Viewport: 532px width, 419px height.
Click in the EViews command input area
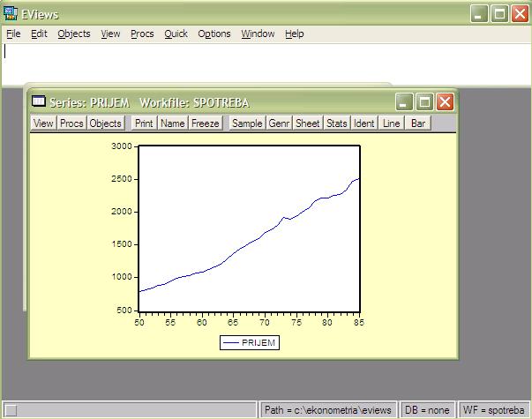(x=265, y=64)
